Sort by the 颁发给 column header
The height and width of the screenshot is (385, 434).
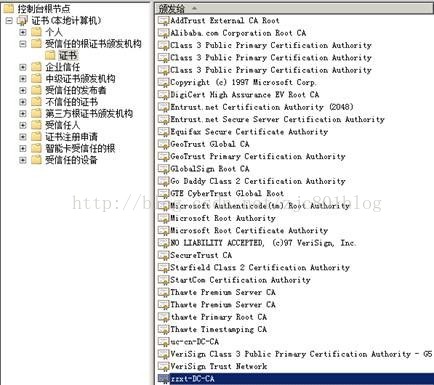click(294, 8)
